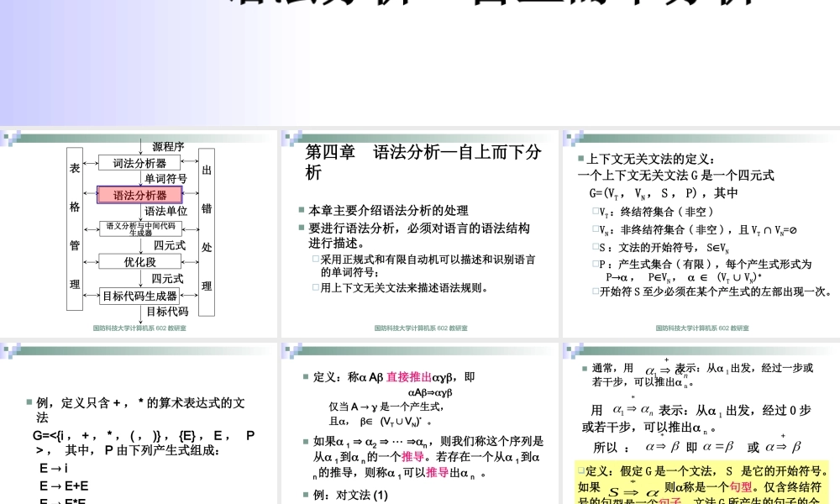Click the bullet 本章主要介绍语法分析的处理
This screenshot has width=840, height=504.
coord(388,211)
